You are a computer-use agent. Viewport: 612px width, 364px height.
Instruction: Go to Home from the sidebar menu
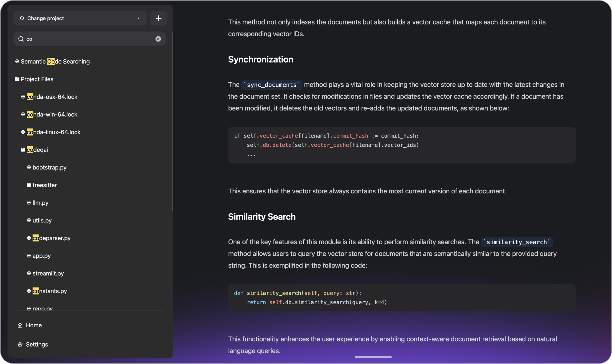click(33, 325)
